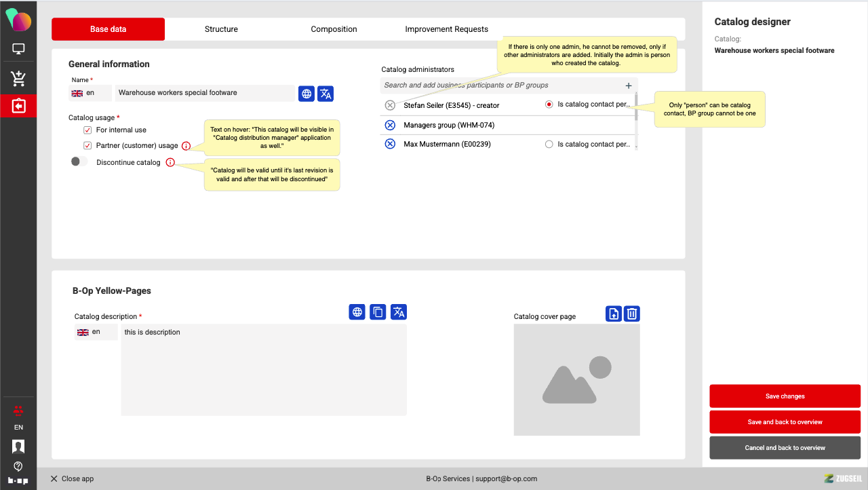Open the Improvement Requests tab
This screenshot has height=490, width=868.
[x=446, y=29]
